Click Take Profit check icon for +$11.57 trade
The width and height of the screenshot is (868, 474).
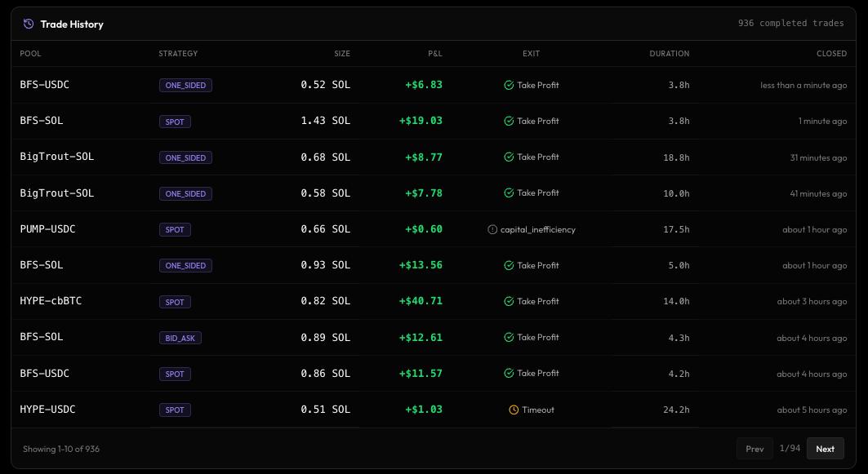[x=509, y=374]
